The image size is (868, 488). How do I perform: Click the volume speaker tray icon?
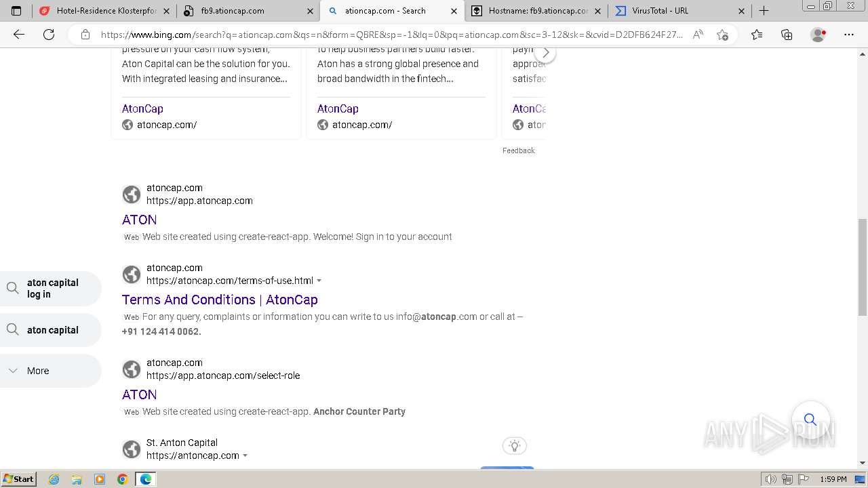770,479
